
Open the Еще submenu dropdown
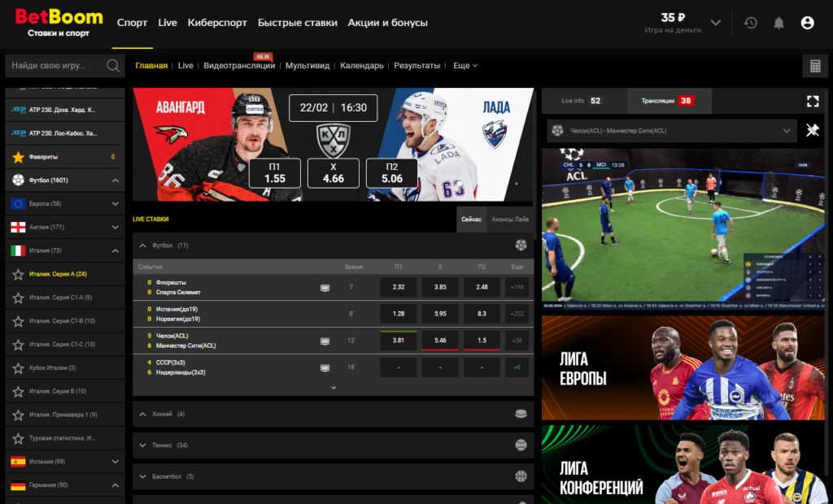[465, 65]
